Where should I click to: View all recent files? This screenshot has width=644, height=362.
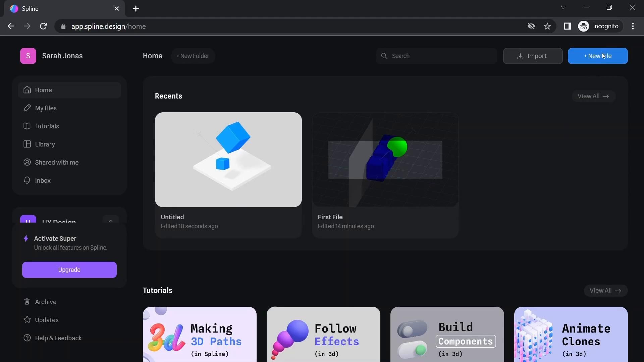[593, 96]
